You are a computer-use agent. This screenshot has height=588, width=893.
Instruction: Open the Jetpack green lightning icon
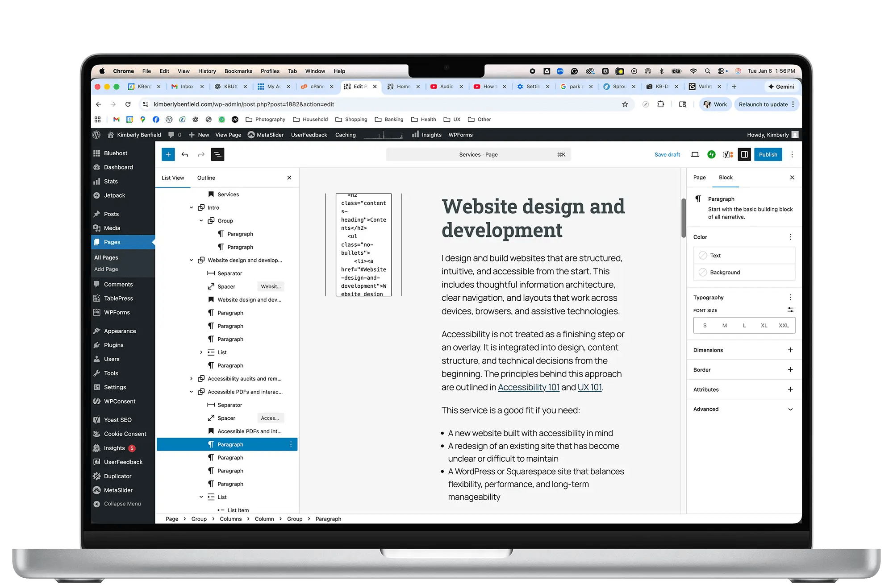pyautogui.click(x=711, y=154)
